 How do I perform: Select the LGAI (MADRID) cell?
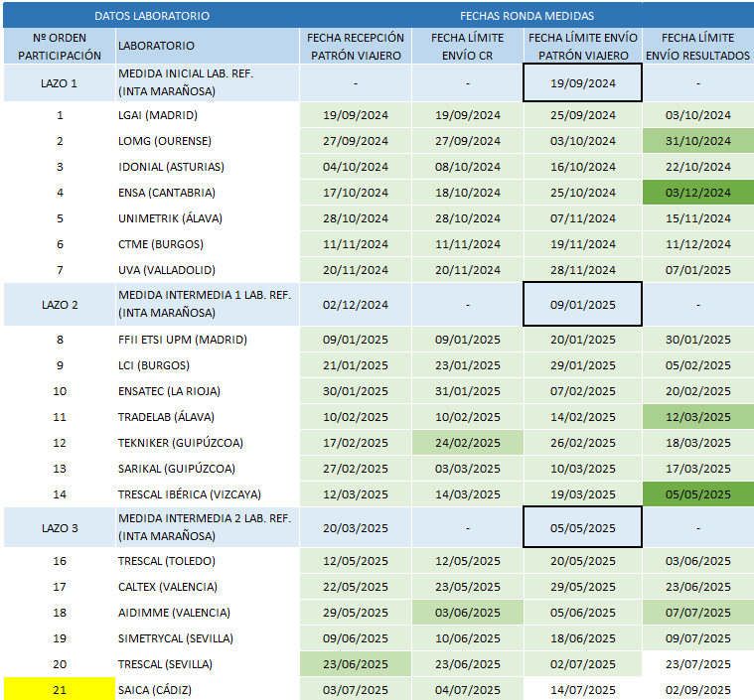point(208,115)
